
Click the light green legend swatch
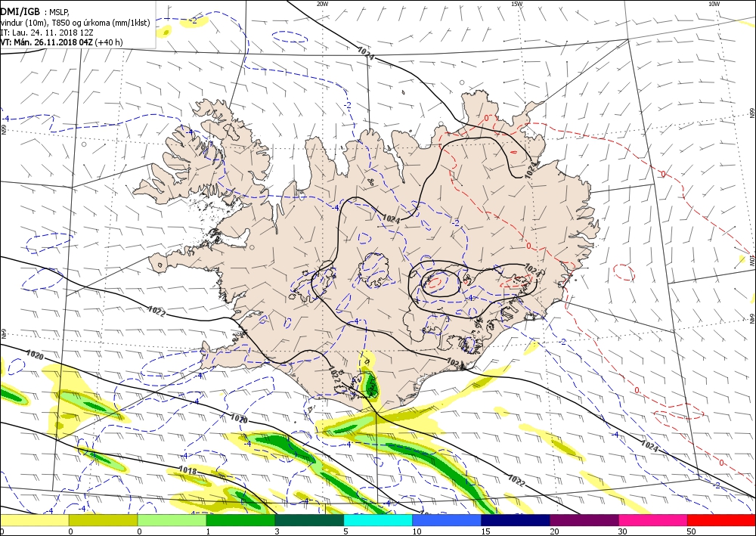pos(172,520)
